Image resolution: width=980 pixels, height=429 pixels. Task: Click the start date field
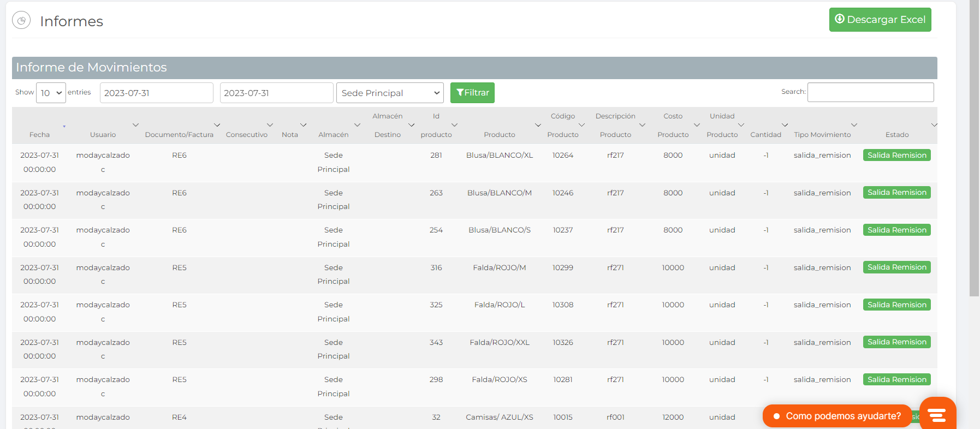[x=157, y=93]
